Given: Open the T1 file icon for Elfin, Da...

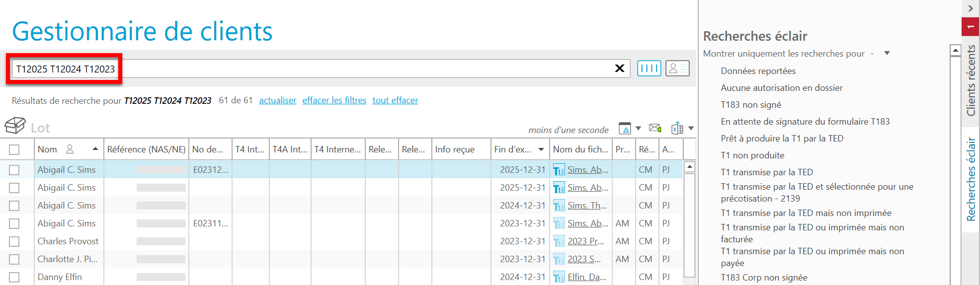Looking at the screenshot, I should pos(559,277).
